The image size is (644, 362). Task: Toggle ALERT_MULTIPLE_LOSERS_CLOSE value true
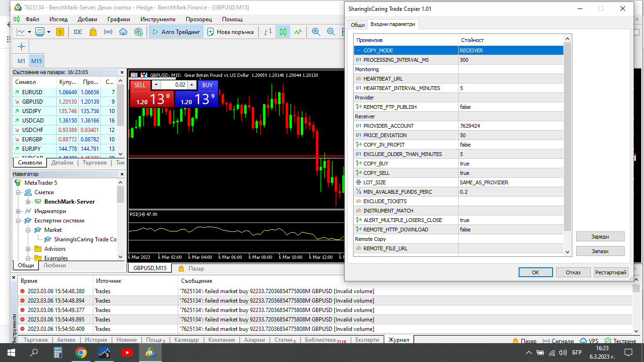pyautogui.click(x=511, y=220)
